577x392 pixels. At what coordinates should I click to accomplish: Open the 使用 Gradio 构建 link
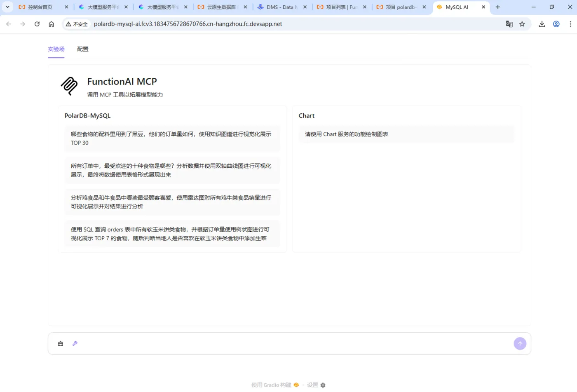275,385
